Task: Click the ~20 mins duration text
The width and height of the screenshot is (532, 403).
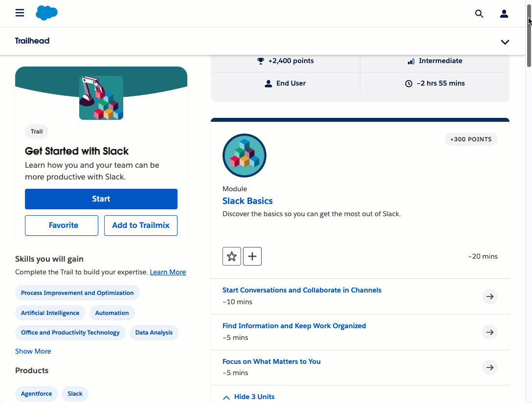Action: [483, 256]
